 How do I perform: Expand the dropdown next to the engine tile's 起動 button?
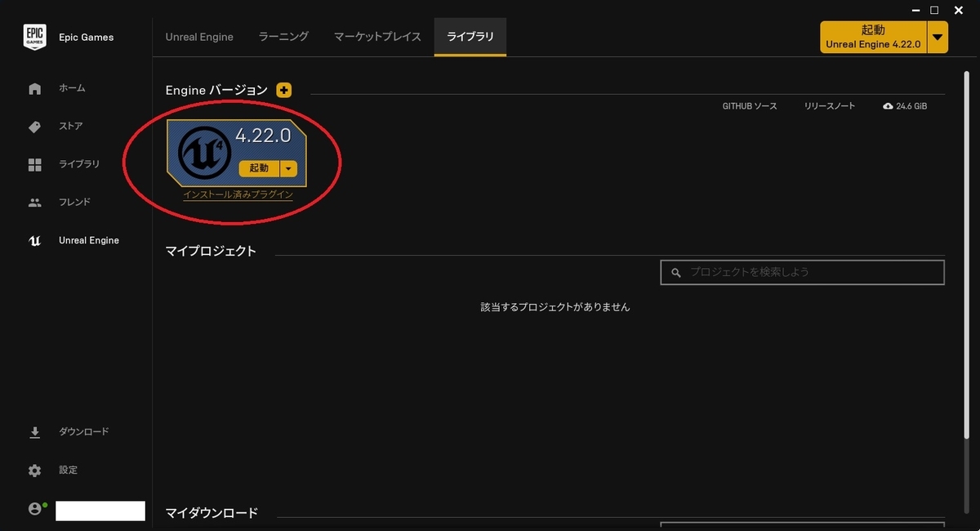coord(287,168)
